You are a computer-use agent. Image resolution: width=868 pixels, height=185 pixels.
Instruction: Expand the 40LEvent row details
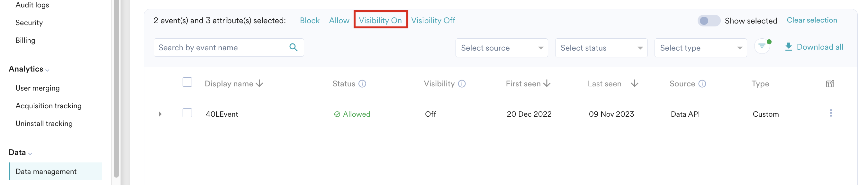click(160, 114)
